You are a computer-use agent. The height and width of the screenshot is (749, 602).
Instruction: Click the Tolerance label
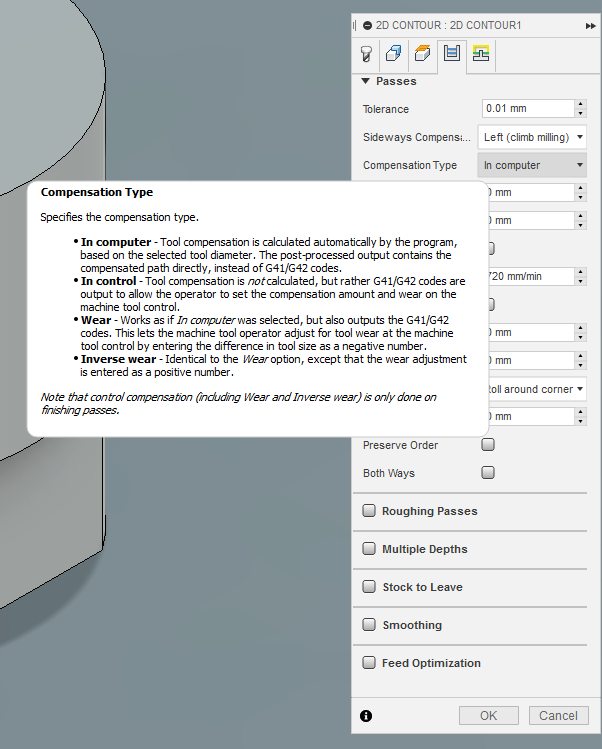pyautogui.click(x=386, y=109)
